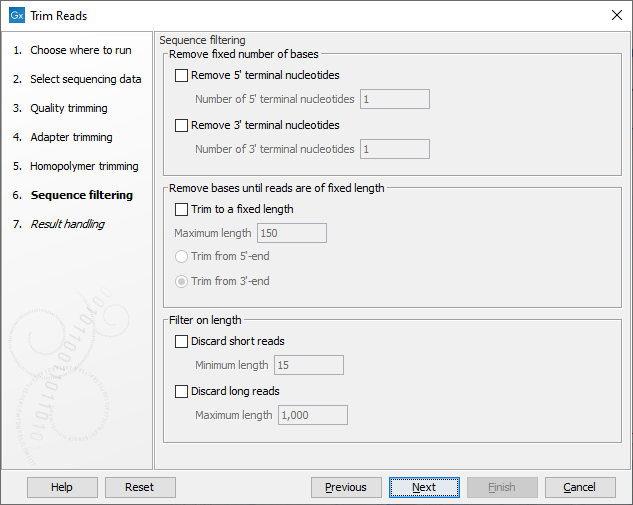Enable Remove 3' terminal nucleotides checkbox

(x=181, y=126)
